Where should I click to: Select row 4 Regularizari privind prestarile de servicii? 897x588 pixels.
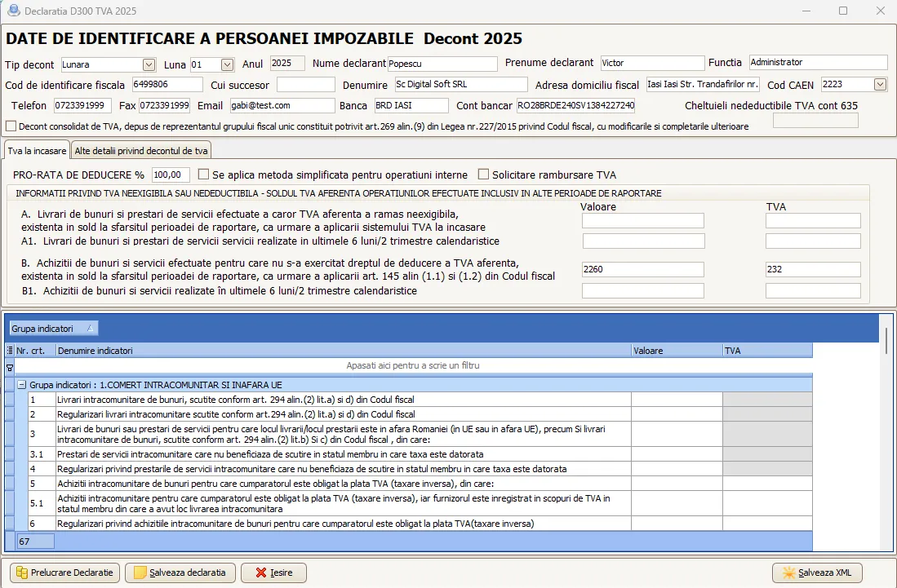[x=420, y=469]
